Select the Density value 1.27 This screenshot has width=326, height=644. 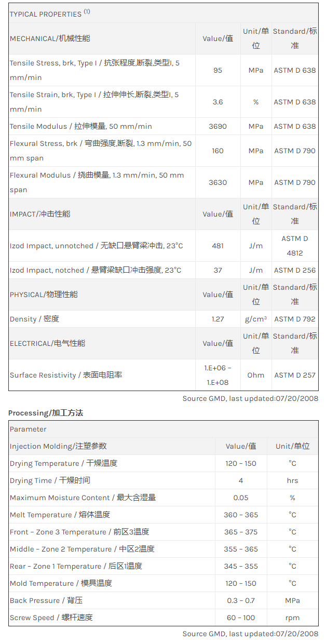218,319
